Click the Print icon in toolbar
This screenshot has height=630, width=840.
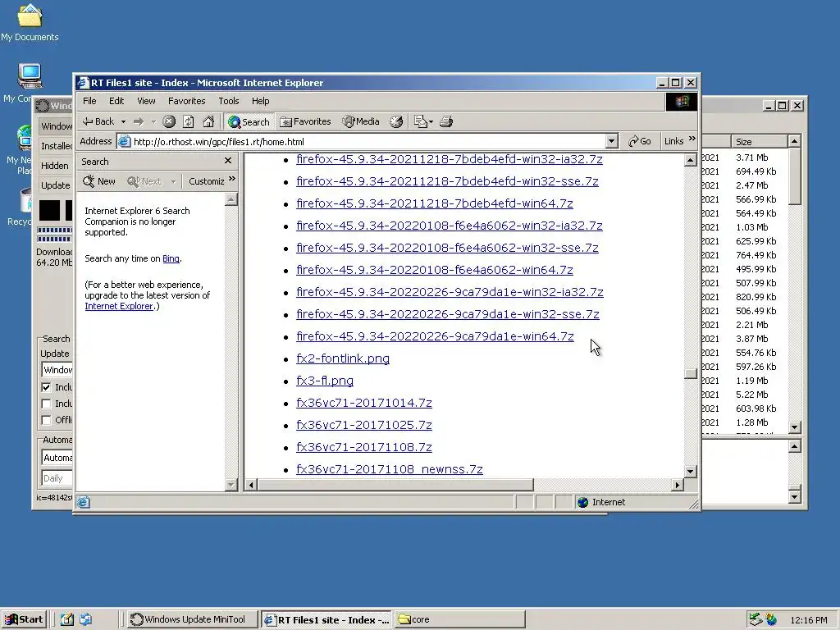click(446, 121)
